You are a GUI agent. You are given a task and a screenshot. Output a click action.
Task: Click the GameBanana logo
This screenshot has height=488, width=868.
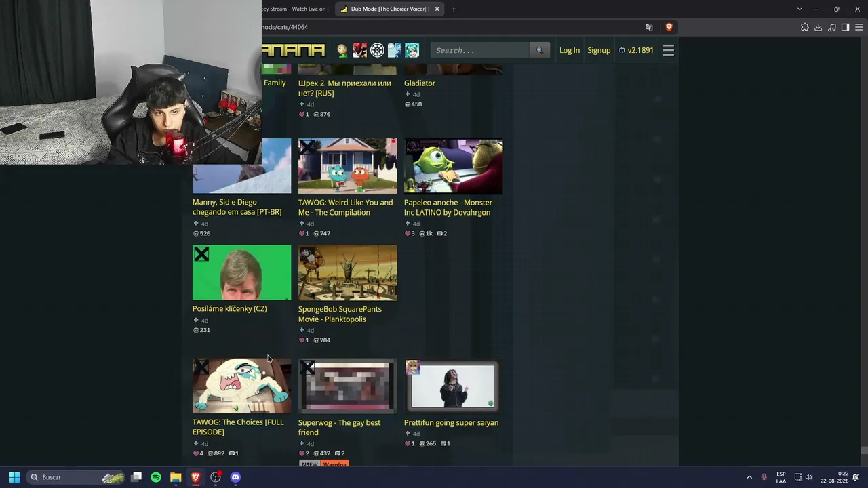[x=294, y=50]
